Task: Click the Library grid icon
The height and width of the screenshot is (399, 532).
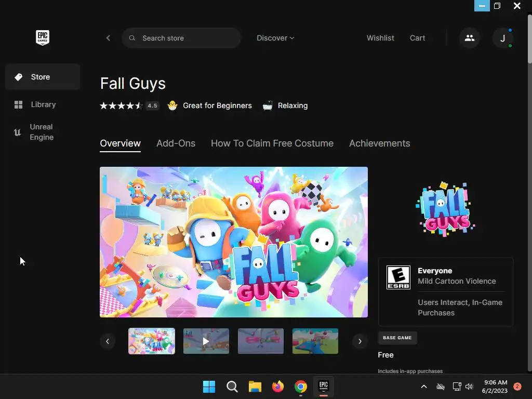Action: pos(18,104)
